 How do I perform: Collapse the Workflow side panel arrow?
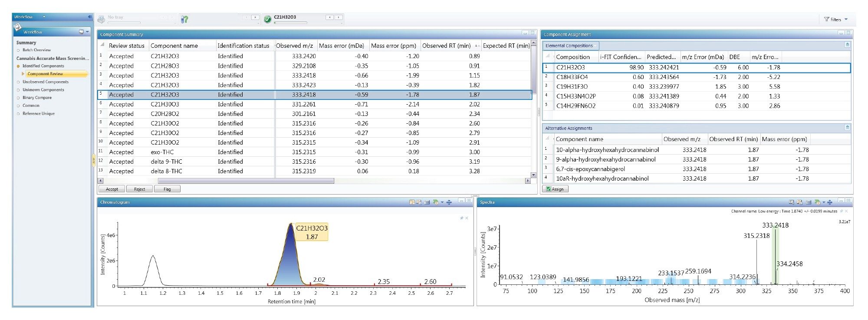click(x=90, y=17)
